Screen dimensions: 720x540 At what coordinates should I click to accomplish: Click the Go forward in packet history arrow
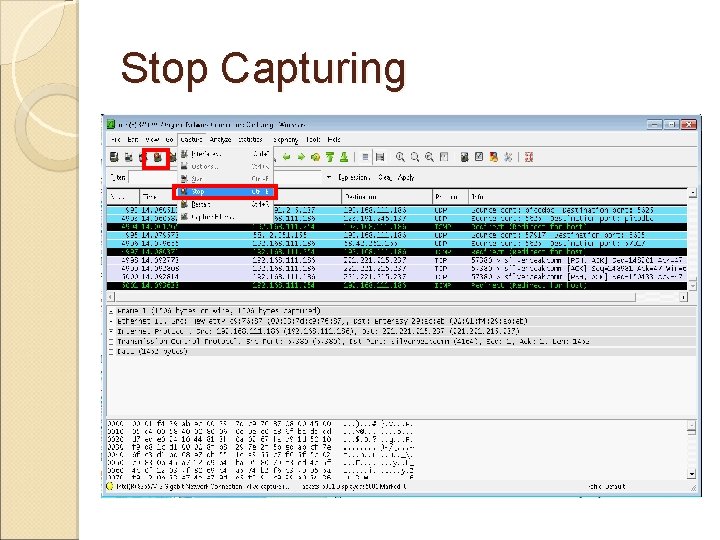(x=301, y=157)
